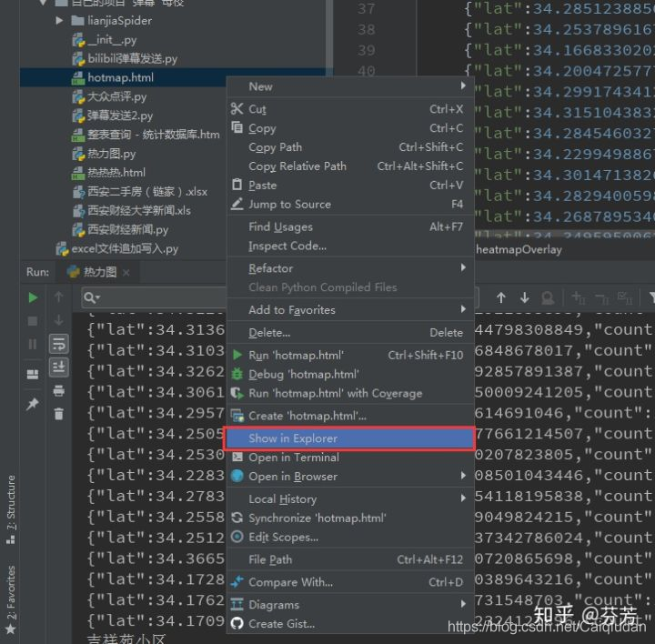Screen dimensions: 655x644
Task: Choose Copy Path menu entry
Action: [x=350, y=147]
